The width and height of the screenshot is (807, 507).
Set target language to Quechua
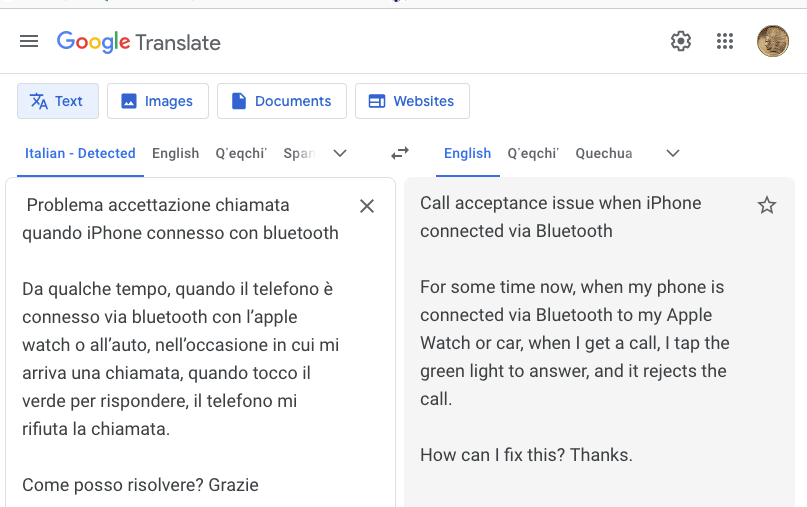point(604,153)
